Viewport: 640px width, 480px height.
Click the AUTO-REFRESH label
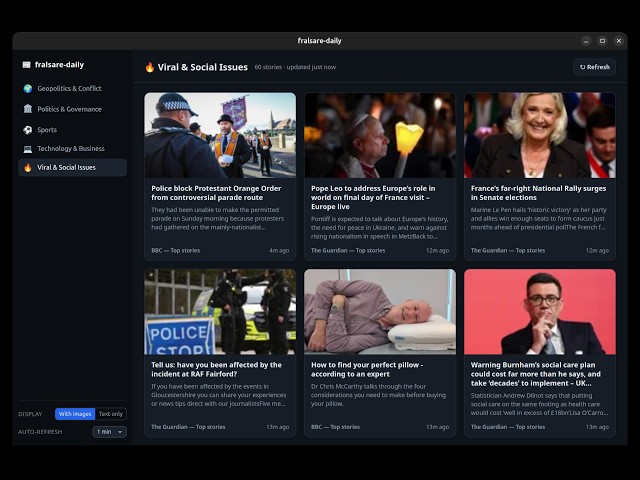[x=40, y=432]
